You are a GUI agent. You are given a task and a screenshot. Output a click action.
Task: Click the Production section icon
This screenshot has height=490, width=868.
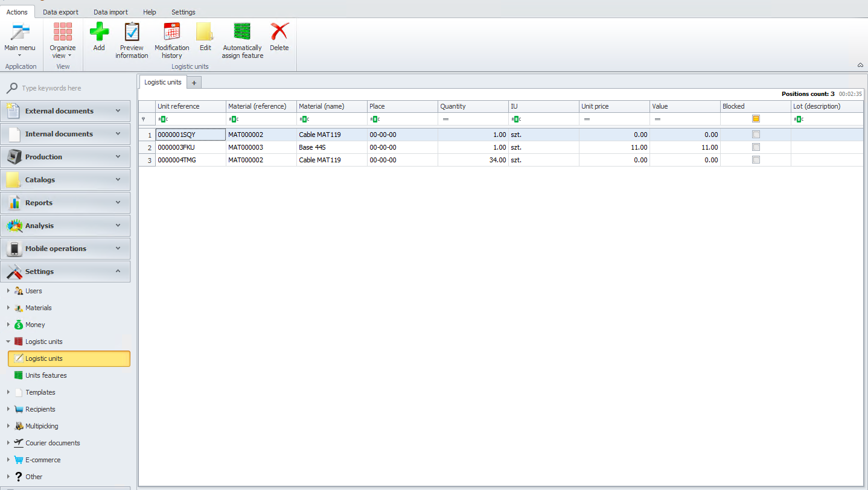(14, 157)
